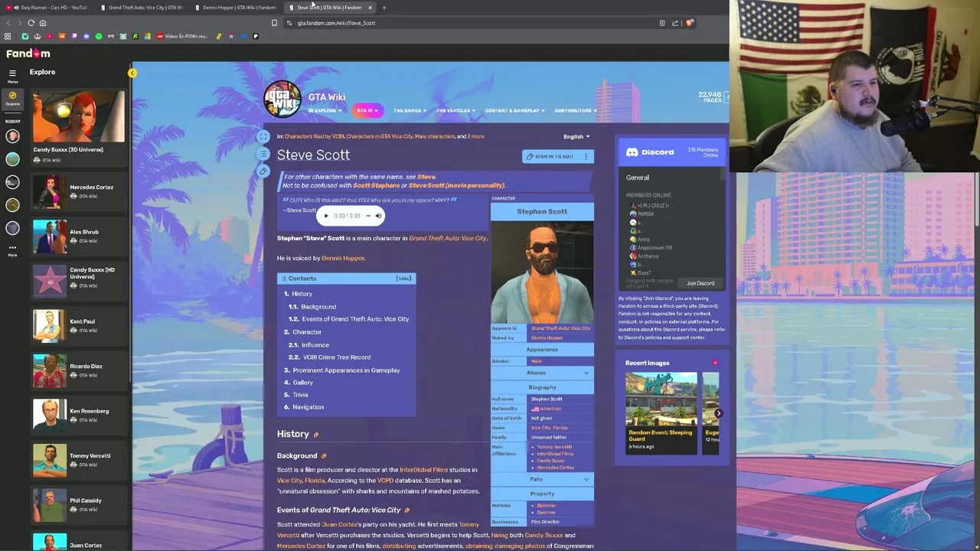Open the Ricardo Diaz sidebar card

click(78, 370)
